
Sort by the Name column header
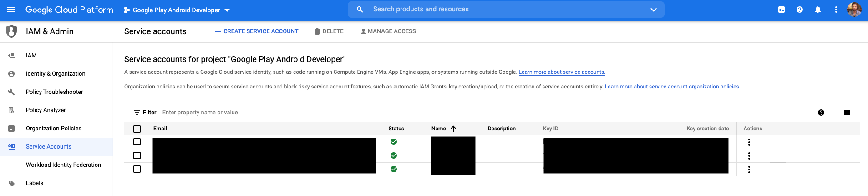pyautogui.click(x=439, y=129)
